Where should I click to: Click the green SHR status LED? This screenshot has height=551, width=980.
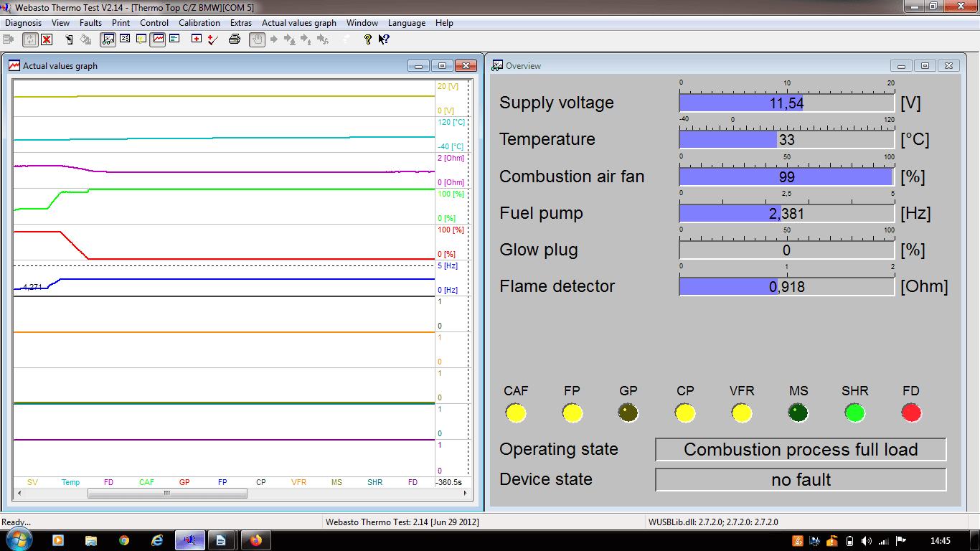coord(854,413)
